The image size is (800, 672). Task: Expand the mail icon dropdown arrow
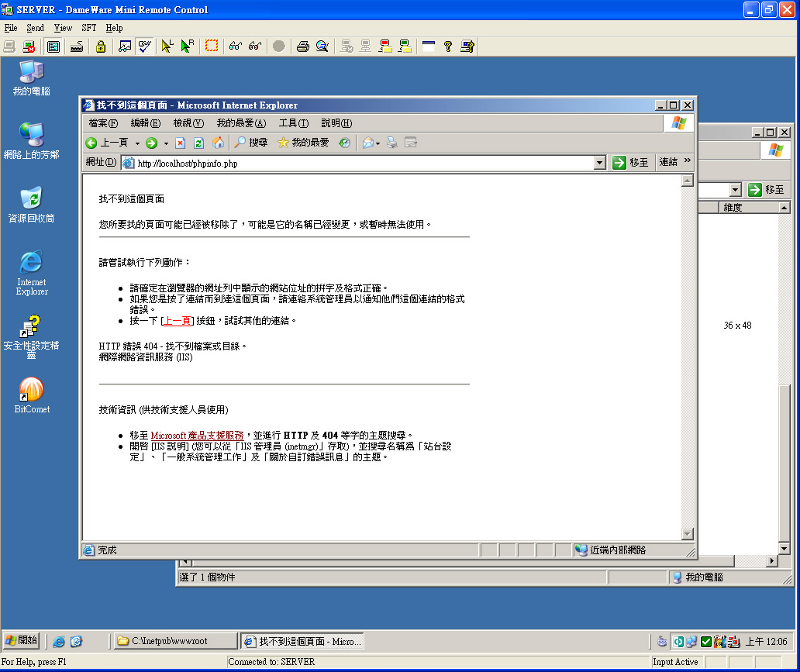[x=378, y=143]
